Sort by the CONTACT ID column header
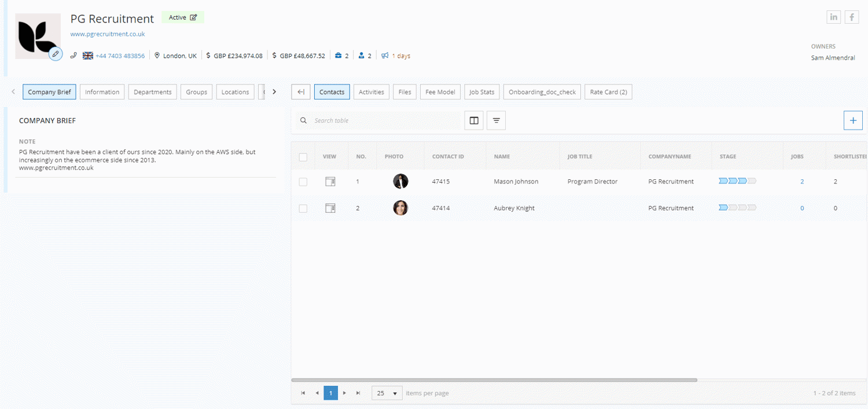The width and height of the screenshot is (868, 409). click(448, 157)
